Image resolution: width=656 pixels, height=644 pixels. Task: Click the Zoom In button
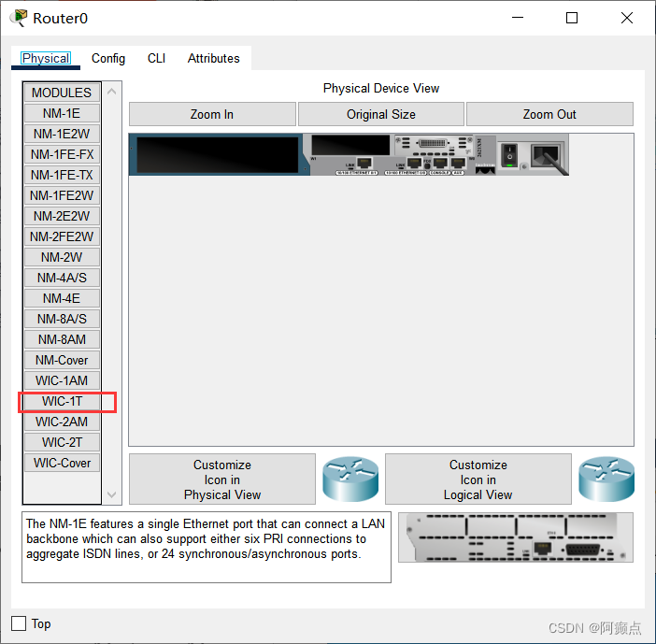pos(212,114)
